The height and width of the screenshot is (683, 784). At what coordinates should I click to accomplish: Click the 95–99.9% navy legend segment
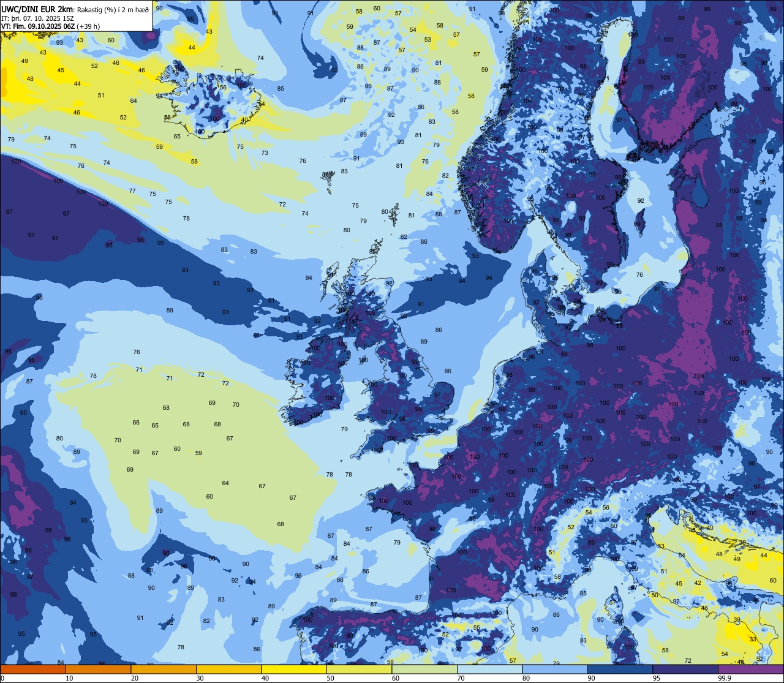click(x=685, y=669)
